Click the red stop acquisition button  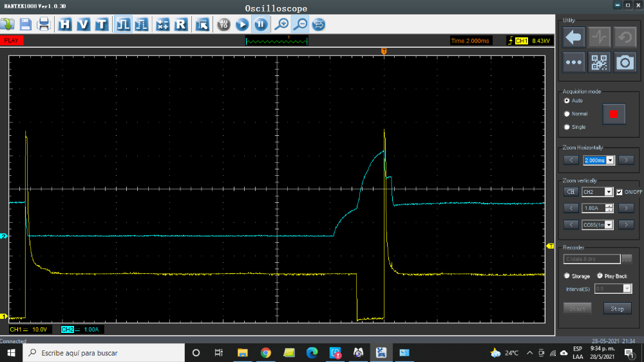[614, 114]
